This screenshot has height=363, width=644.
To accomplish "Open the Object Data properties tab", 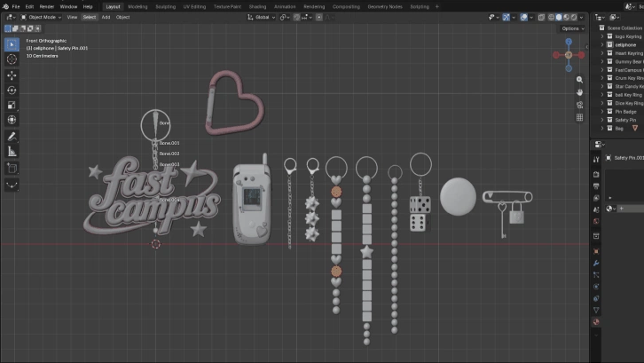I will click(596, 310).
